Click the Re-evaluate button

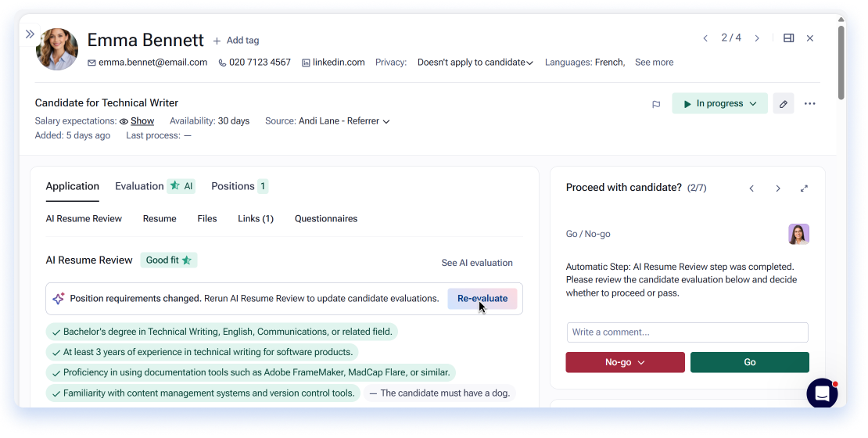point(482,299)
